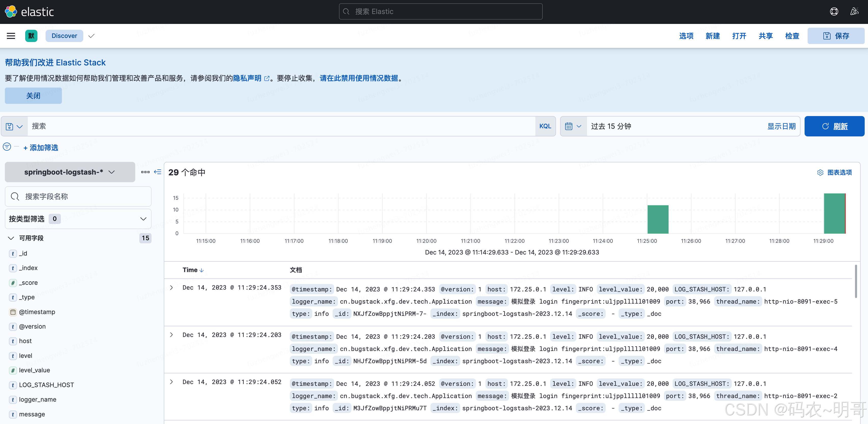Viewport: 868px width, 424px height.
Task: Select the logger_name field
Action: point(38,400)
